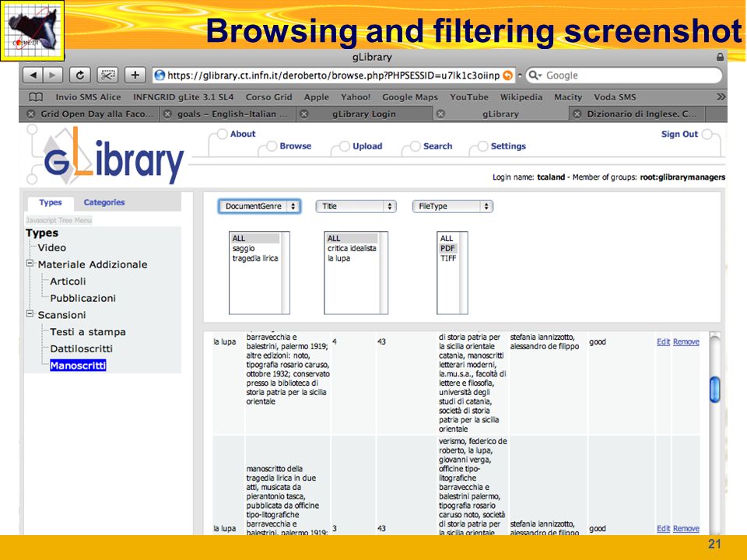This screenshot has width=747, height=560.
Task: Open the FileType filter dropdown
Action: coord(453,206)
